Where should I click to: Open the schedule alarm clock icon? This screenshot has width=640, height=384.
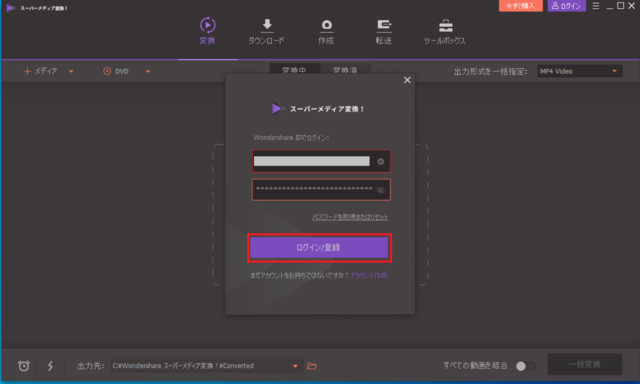pos(24,366)
